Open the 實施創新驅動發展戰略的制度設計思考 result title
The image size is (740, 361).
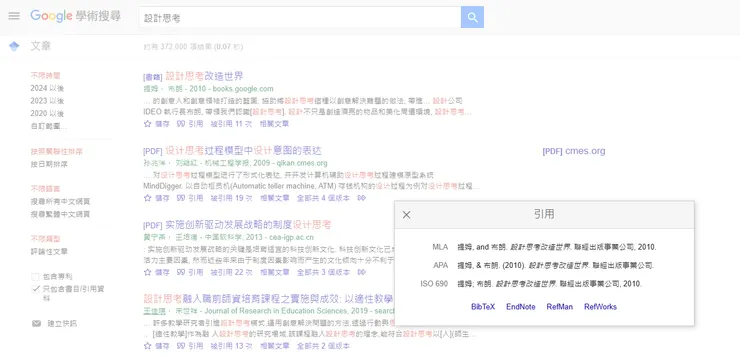[248, 225]
